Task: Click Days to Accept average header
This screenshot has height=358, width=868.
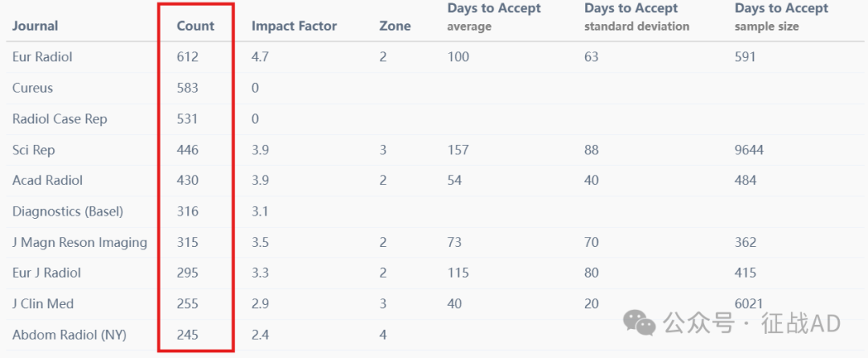Action: tap(493, 17)
